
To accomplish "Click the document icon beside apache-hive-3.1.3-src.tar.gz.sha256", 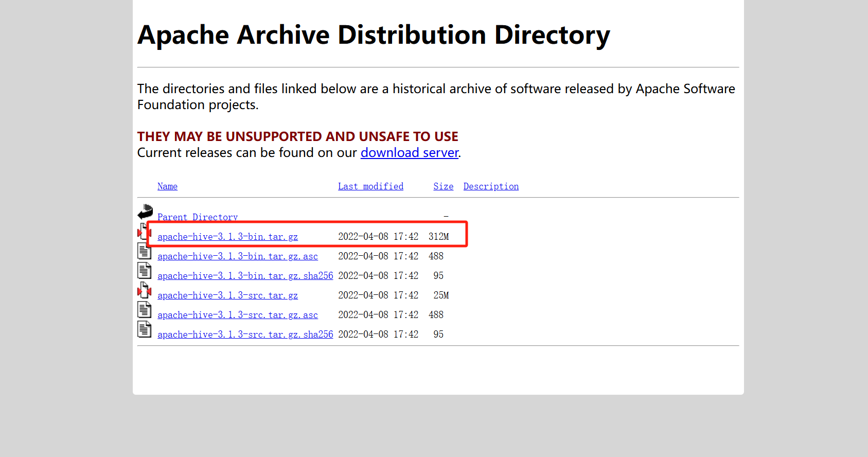I will 145,329.
